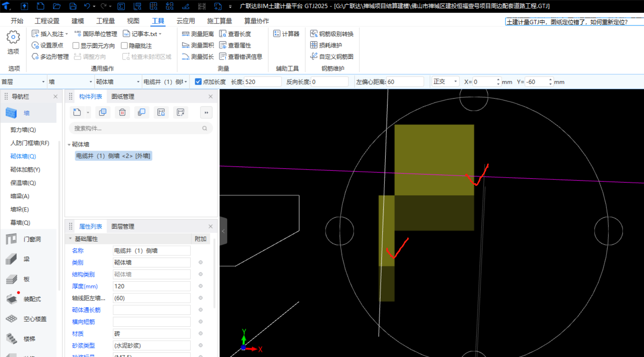This screenshot has height=357, width=644.
Task: Click the copy component icon in 构件列表
Action: [x=102, y=112]
